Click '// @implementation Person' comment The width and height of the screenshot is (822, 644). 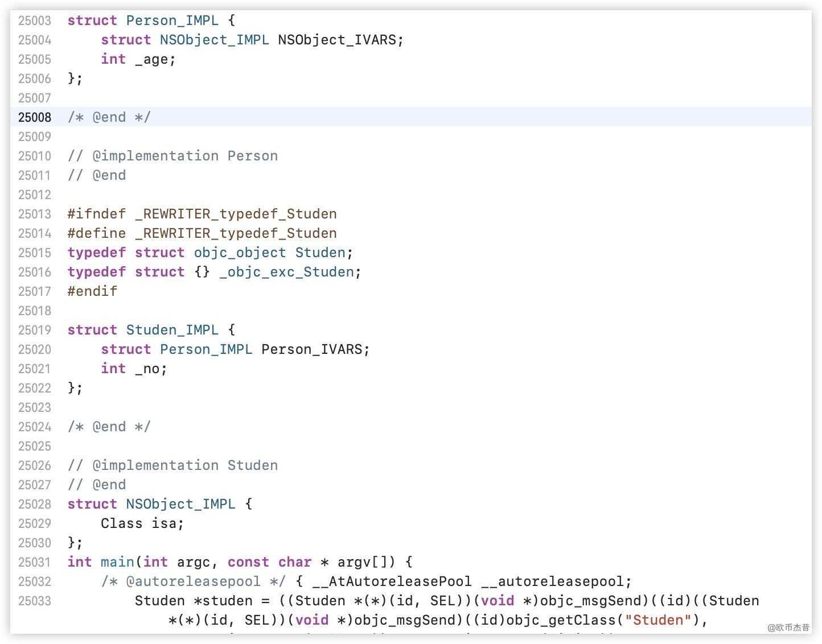(172, 156)
